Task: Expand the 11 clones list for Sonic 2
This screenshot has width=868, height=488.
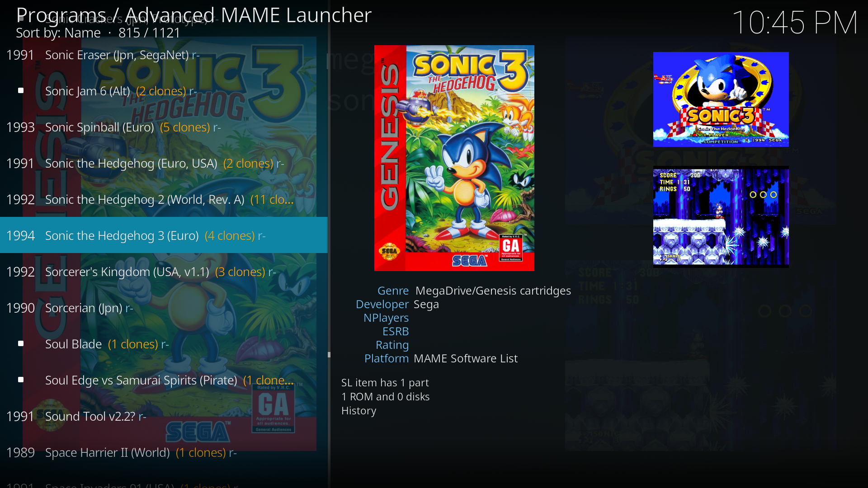Action: (x=272, y=199)
